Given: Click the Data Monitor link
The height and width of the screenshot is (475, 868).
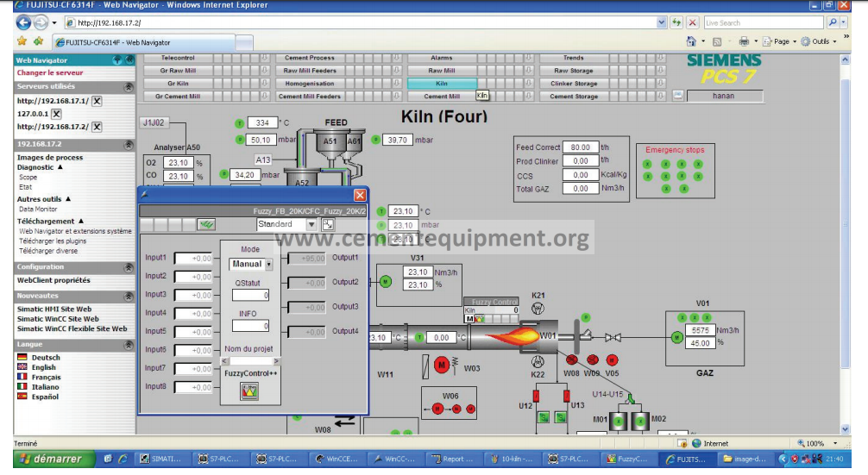Looking at the screenshot, I should (38, 209).
